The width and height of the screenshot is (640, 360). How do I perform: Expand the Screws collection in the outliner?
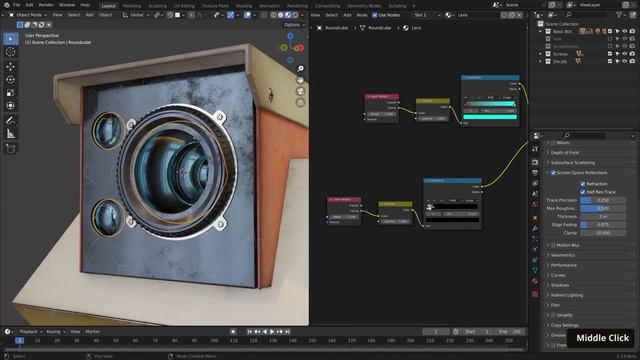540,54
